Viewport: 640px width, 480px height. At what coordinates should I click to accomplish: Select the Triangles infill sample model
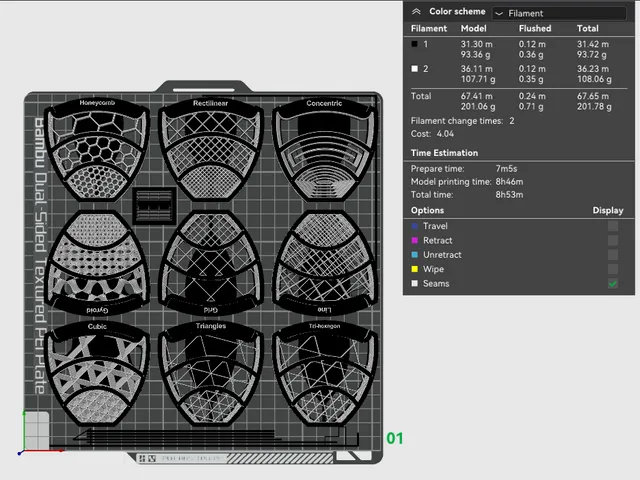pos(211,373)
